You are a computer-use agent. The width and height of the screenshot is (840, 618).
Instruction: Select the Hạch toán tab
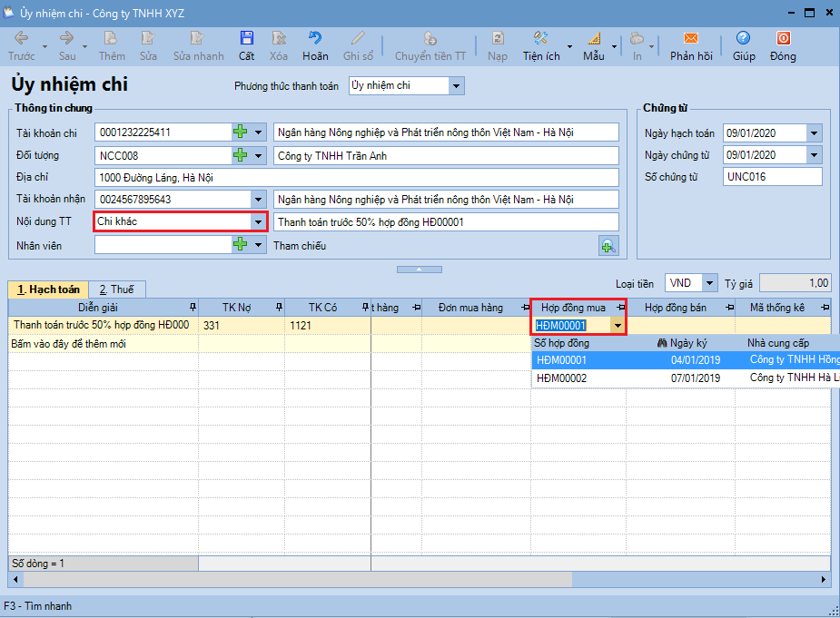48,289
